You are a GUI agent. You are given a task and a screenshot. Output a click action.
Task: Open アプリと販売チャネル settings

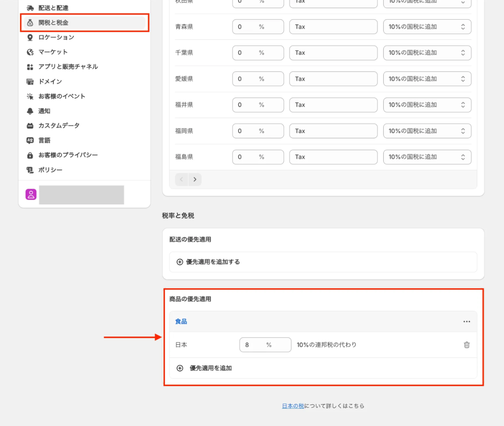pyautogui.click(x=85, y=67)
